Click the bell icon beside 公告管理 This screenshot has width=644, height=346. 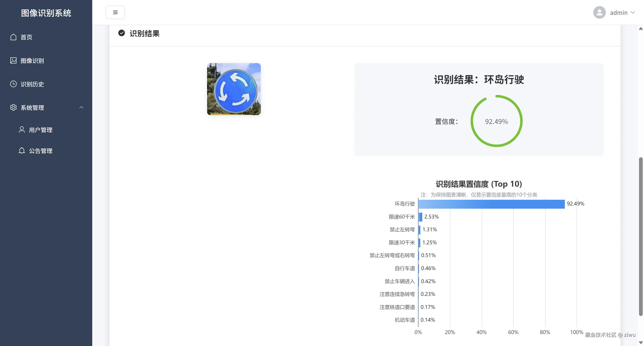click(x=22, y=151)
